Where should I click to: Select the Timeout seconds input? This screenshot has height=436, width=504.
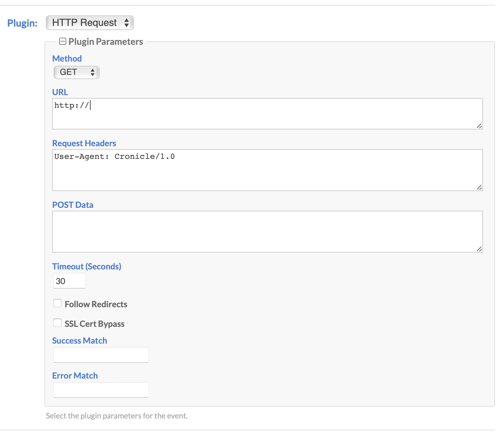tap(70, 281)
